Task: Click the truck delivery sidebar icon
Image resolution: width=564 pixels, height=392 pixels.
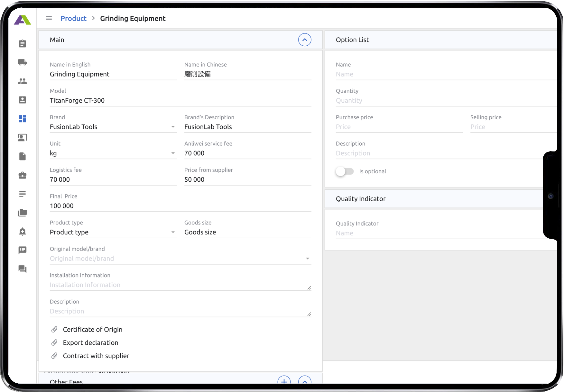Action: (23, 62)
